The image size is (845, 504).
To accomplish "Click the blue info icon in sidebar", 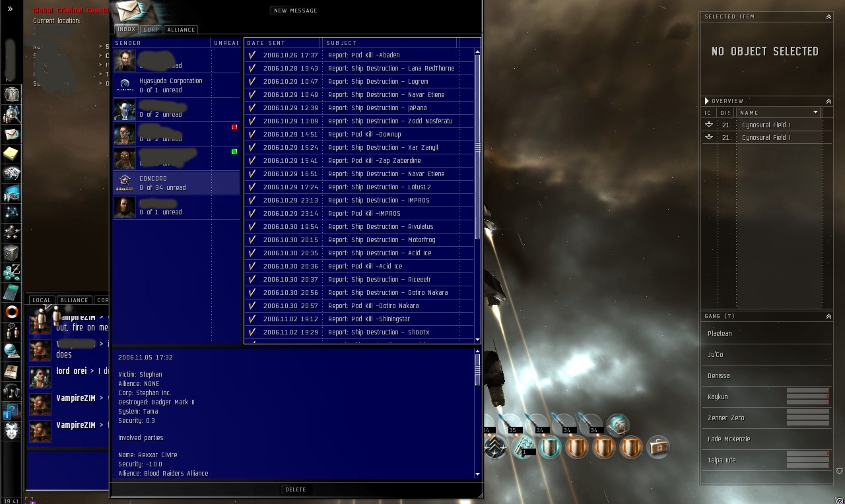I will 11,411.
